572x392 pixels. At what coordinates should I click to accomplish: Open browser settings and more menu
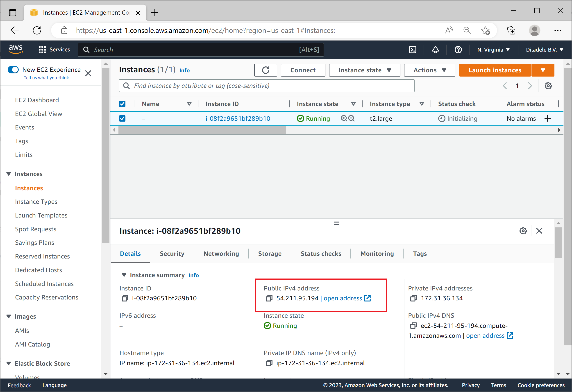pyautogui.click(x=558, y=31)
